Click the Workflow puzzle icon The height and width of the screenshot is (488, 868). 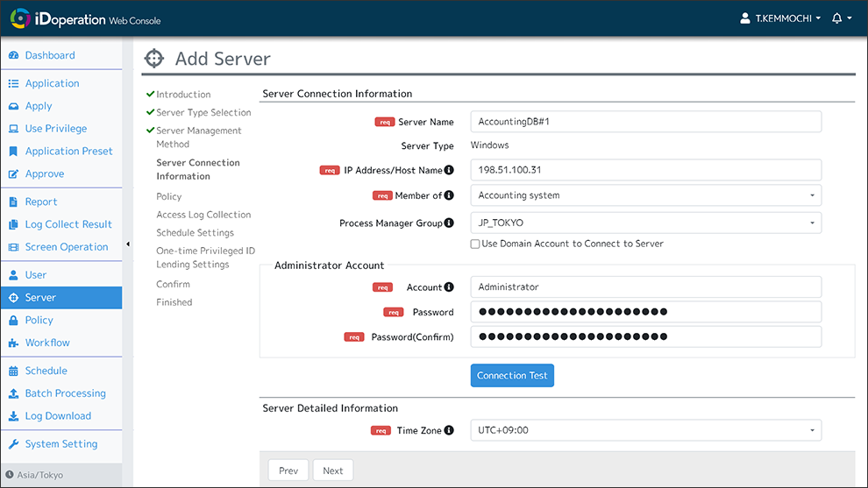[14, 343]
